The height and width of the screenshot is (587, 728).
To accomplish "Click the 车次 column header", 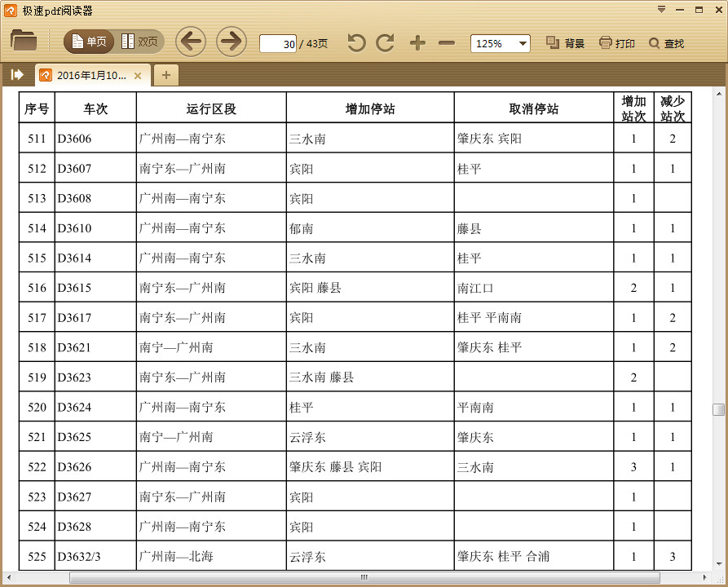I will point(95,108).
